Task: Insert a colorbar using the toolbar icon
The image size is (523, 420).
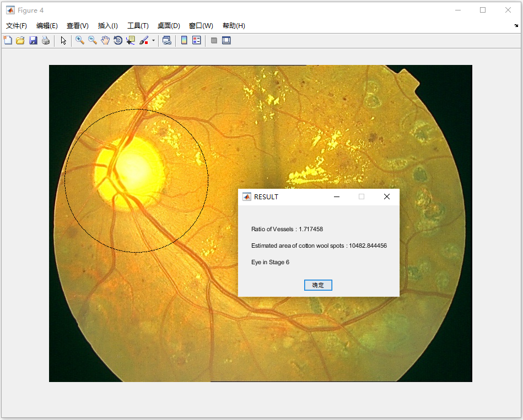Action: point(184,41)
